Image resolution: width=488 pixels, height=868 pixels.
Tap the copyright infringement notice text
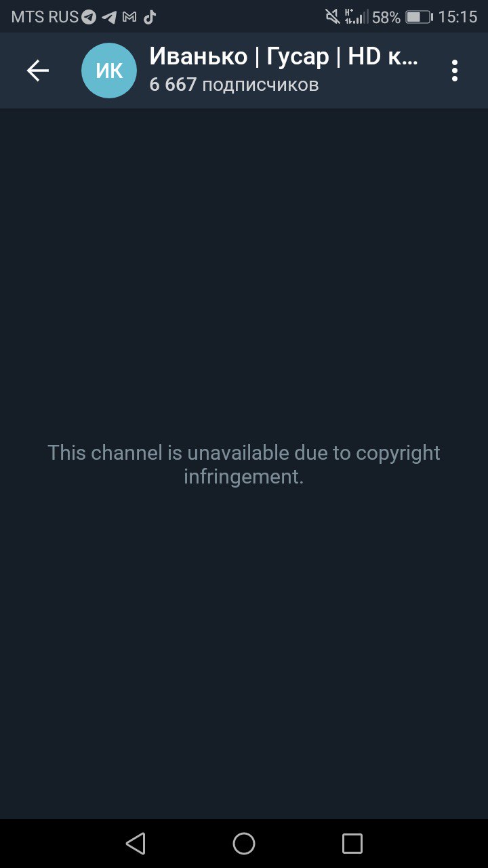(x=244, y=465)
